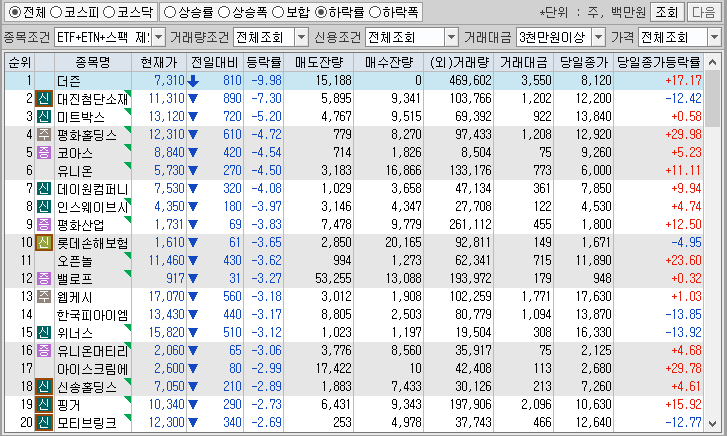727x436 pixels.
Task: Select the 코스피 radio button
Action: (x=56, y=12)
